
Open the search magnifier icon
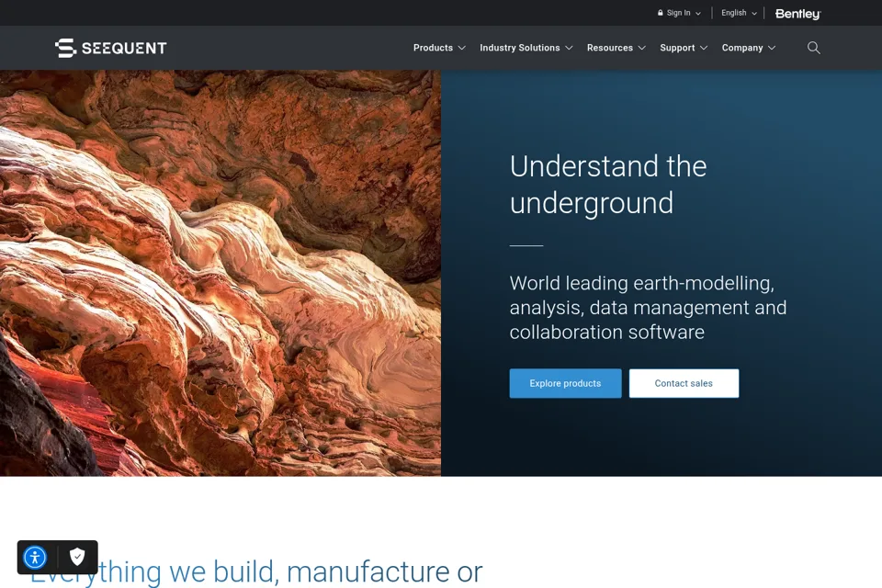[813, 48]
